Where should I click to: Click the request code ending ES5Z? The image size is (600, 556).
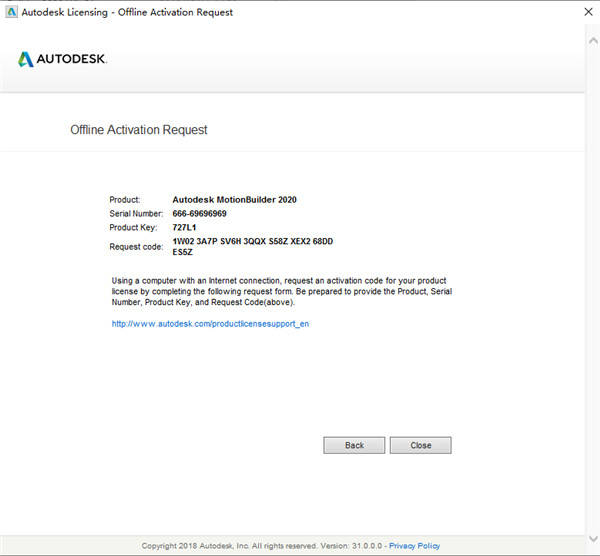[x=183, y=253]
